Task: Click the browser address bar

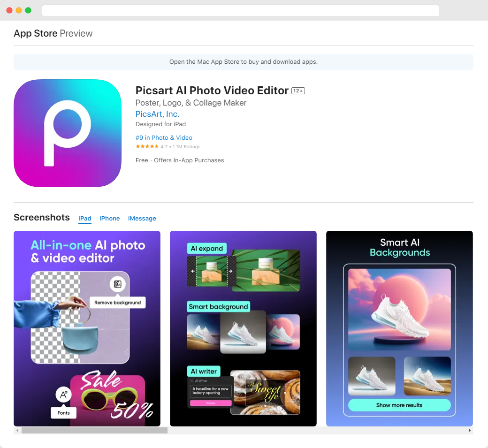Action: pos(241,10)
